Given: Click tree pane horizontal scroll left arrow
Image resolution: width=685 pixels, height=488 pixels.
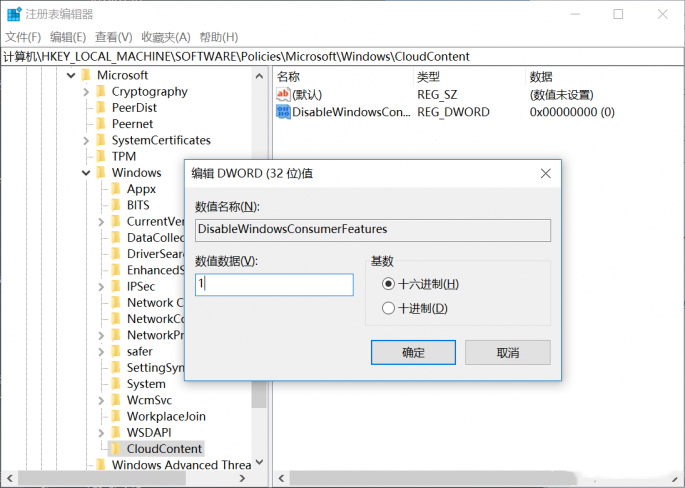Looking at the screenshot, I should (x=10, y=479).
